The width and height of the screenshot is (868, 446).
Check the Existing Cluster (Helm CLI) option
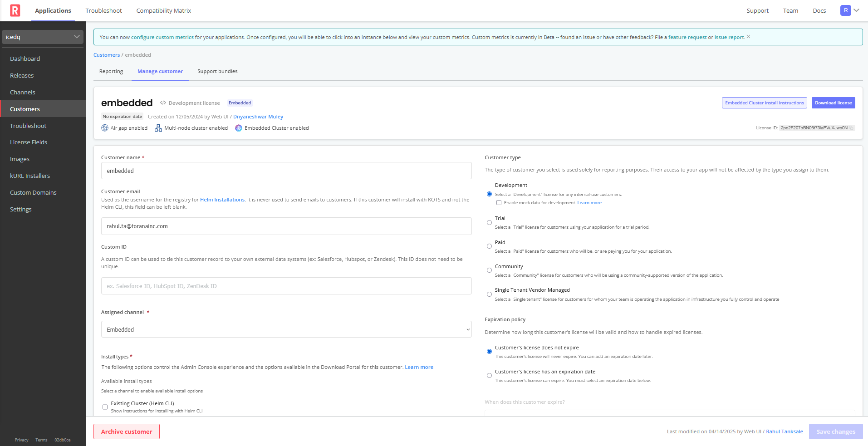tap(105, 407)
